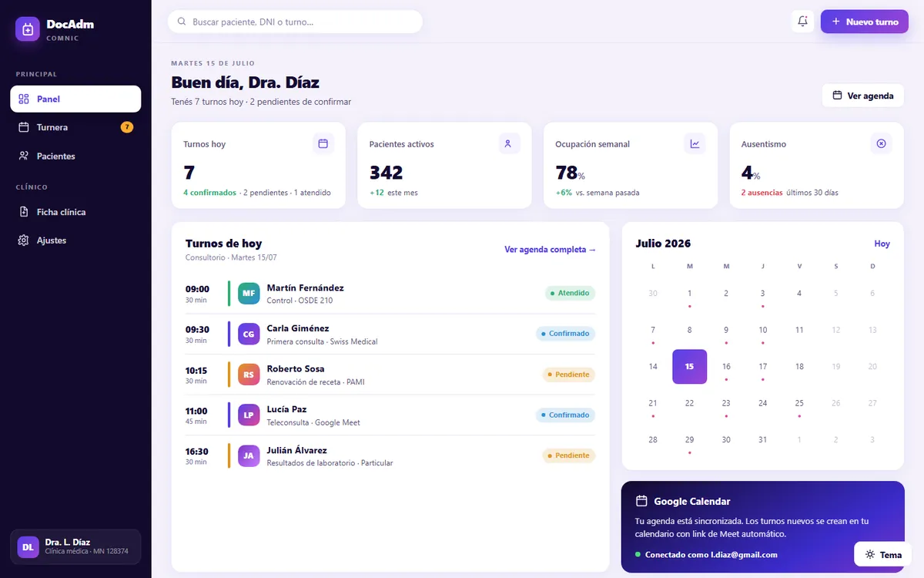
Task: Open the notifications bell
Action: point(802,22)
